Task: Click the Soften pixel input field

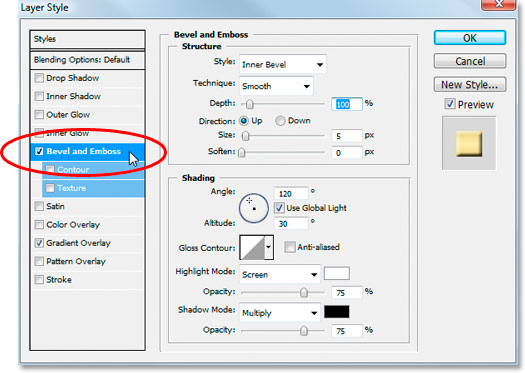Action: [x=347, y=152]
